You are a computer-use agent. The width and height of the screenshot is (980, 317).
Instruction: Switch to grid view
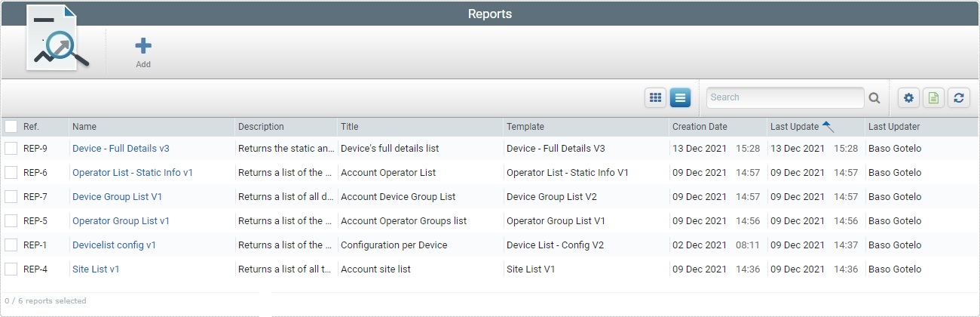(655, 97)
